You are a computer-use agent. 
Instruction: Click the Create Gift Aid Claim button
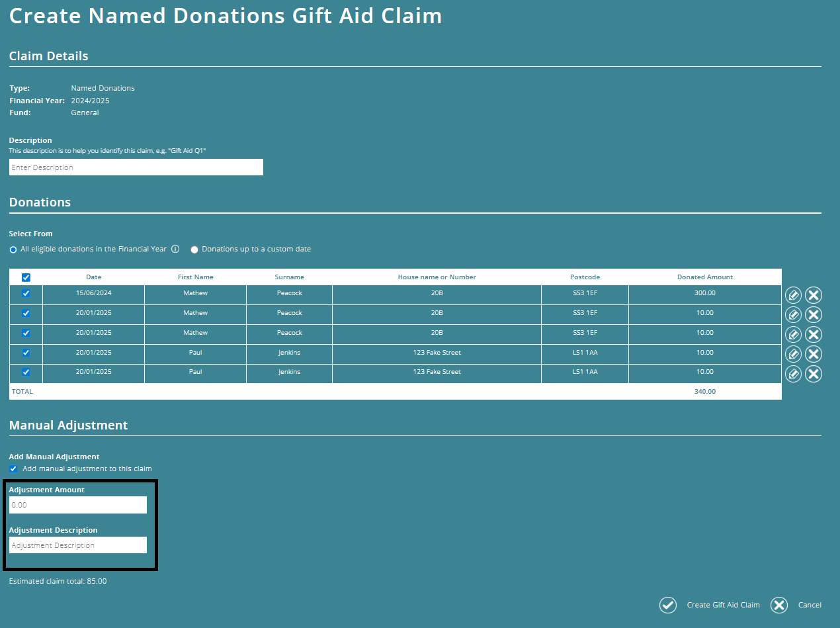coord(723,605)
